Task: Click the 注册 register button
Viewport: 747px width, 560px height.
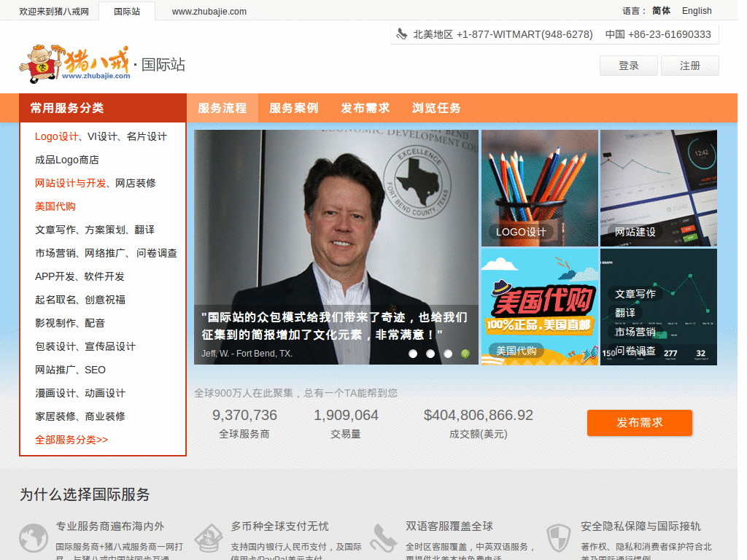Action: pos(690,66)
